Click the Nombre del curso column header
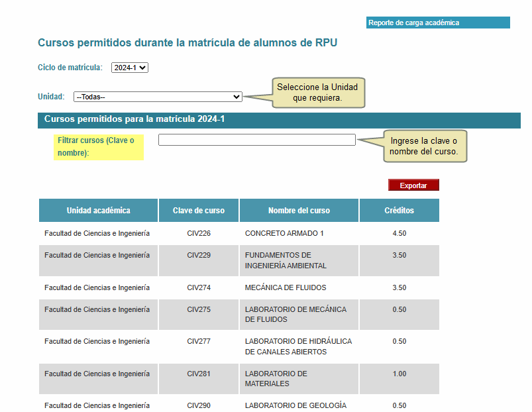The width and height of the screenshot is (532, 412). (299, 210)
